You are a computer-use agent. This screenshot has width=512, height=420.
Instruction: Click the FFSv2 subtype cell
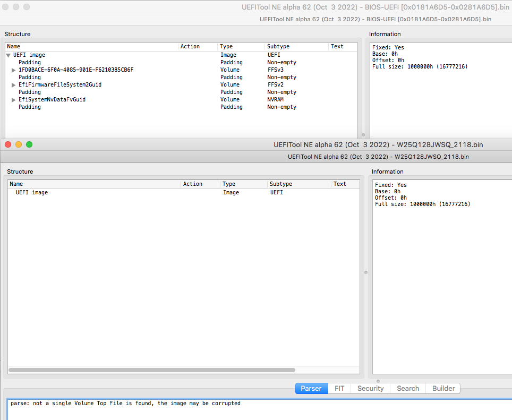pyautogui.click(x=276, y=84)
